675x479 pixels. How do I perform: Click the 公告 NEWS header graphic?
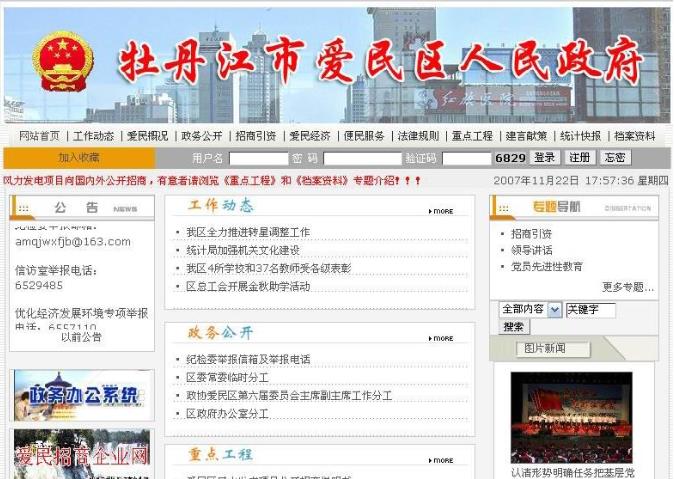pos(83,208)
